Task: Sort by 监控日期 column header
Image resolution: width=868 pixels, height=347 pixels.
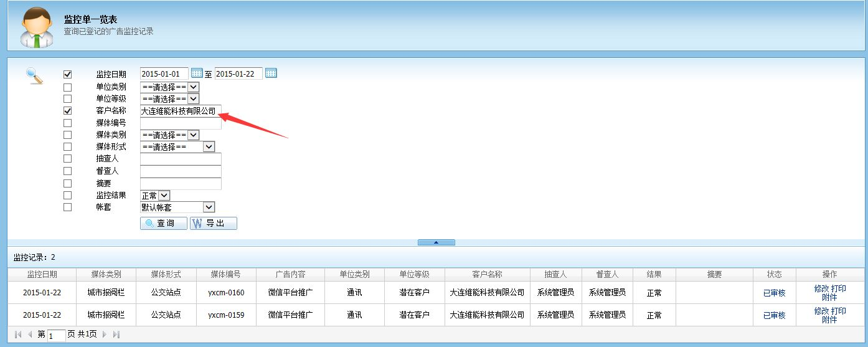Action: pos(42,274)
